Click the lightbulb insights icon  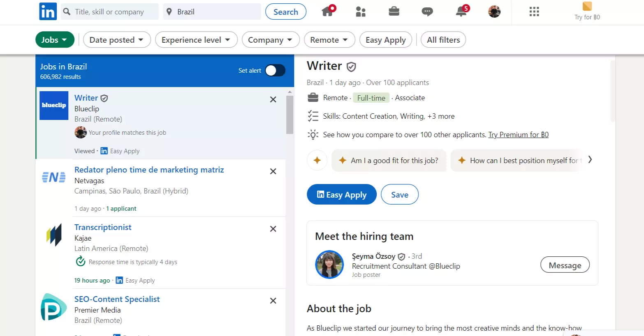313,135
